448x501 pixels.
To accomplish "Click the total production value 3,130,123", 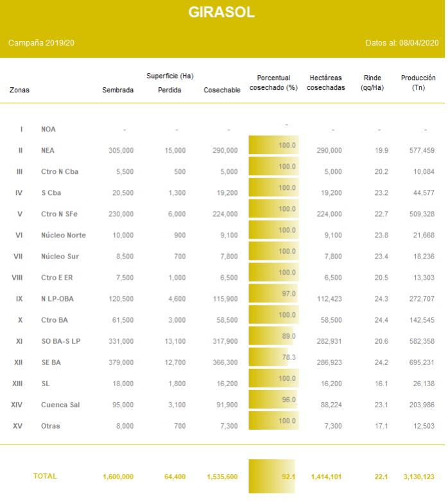I will click(418, 477).
